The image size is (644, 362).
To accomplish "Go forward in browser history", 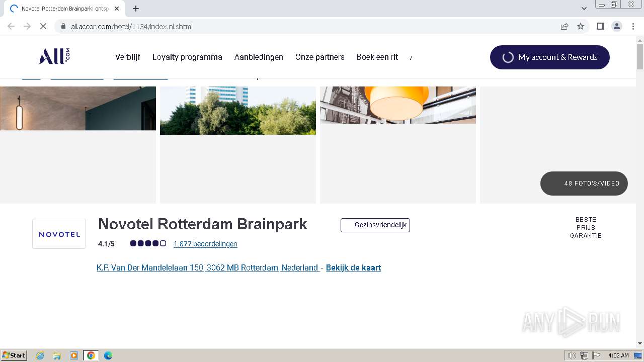I will [x=27, y=26].
